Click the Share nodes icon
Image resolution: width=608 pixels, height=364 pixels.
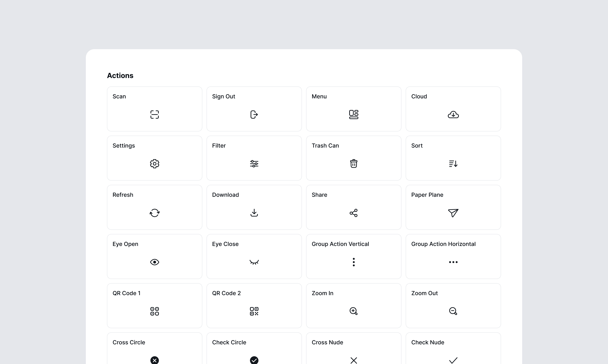(x=354, y=213)
